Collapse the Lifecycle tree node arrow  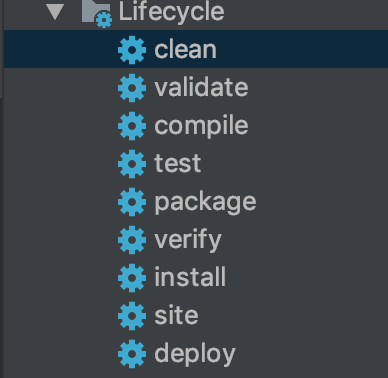55,12
